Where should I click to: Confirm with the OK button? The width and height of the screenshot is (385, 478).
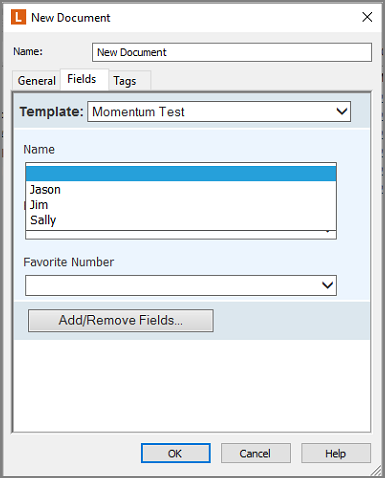(176, 453)
